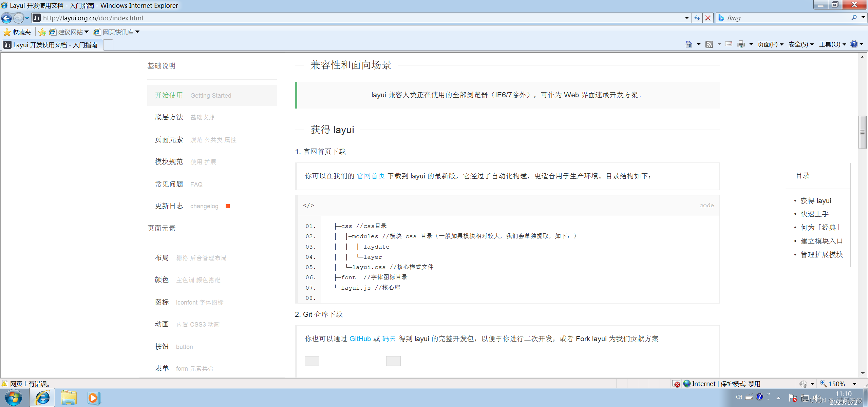868x407 pixels.
Task: Go to 获得 layui in 目录
Action: click(816, 200)
